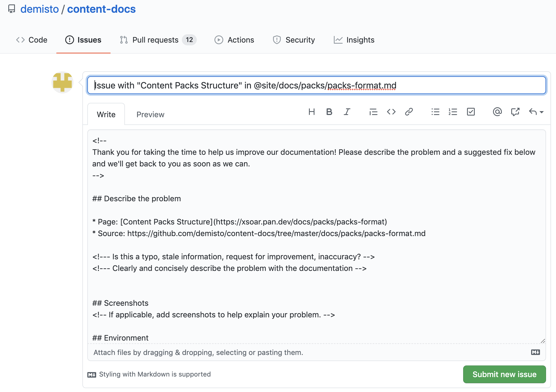This screenshot has height=392, width=556.
Task: Switch to the Preview tab
Action: click(150, 114)
